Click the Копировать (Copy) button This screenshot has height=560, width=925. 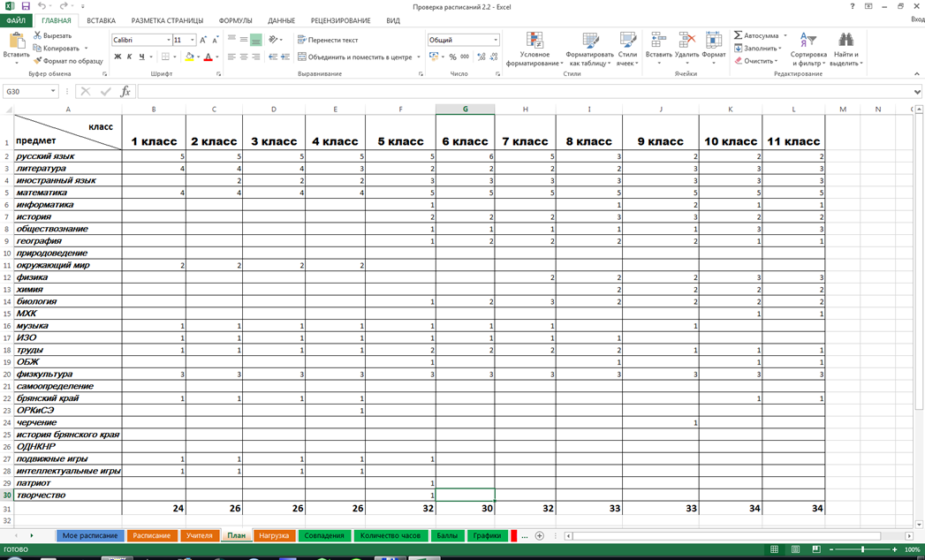[57, 49]
